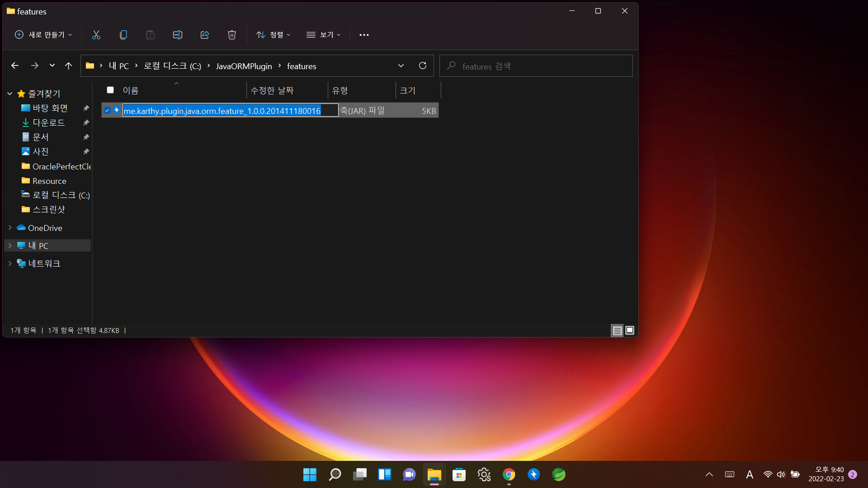
Task: Open the 보기 view menu
Action: tap(324, 35)
